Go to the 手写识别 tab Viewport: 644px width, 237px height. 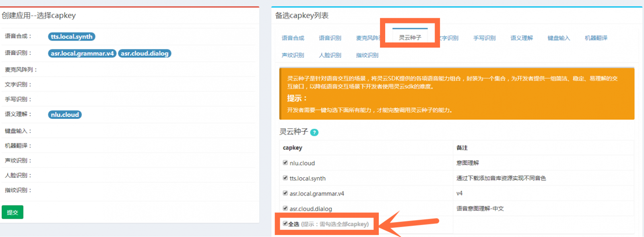point(484,38)
